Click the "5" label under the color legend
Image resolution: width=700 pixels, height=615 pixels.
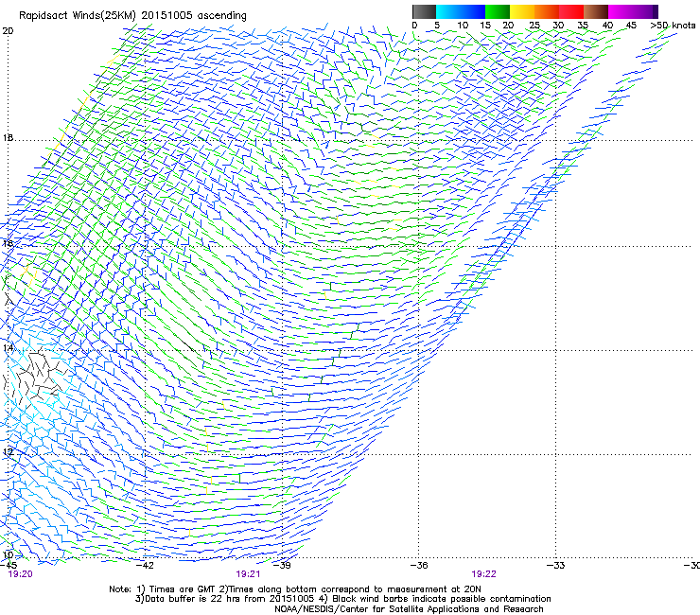click(x=437, y=26)
